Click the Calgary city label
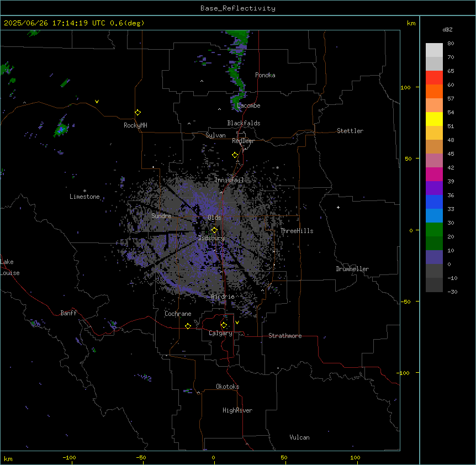This screenshot has width=476, height=465. pos(221,333)
